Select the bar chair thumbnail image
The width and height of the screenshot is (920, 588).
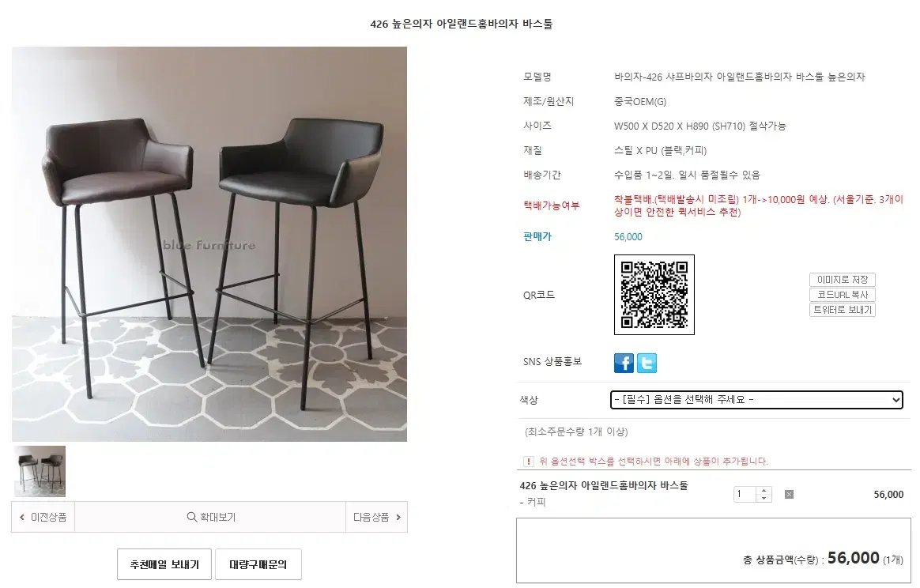[x=40, y=471]
